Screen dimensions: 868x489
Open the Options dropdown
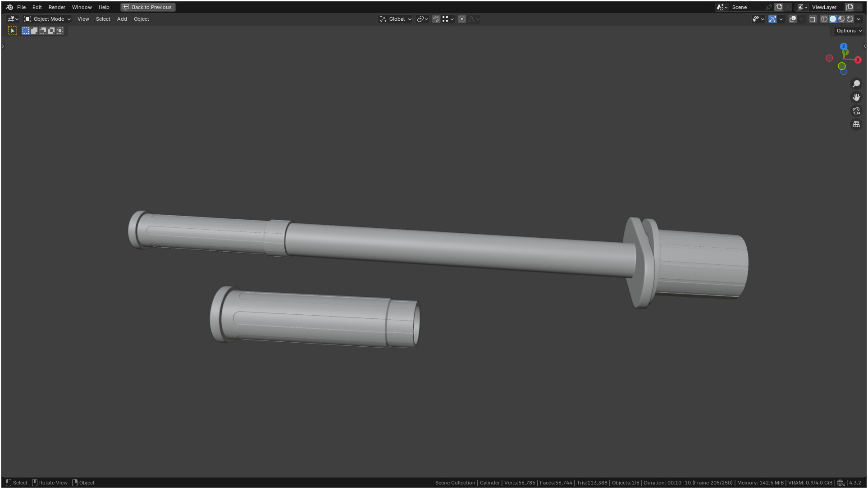(849, 31)
